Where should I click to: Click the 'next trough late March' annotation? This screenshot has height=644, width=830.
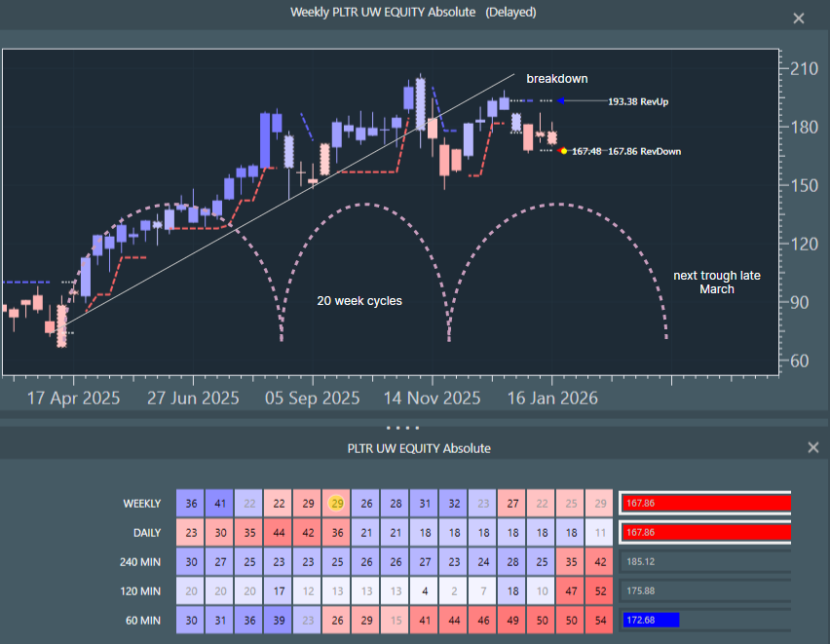(717, 283)
